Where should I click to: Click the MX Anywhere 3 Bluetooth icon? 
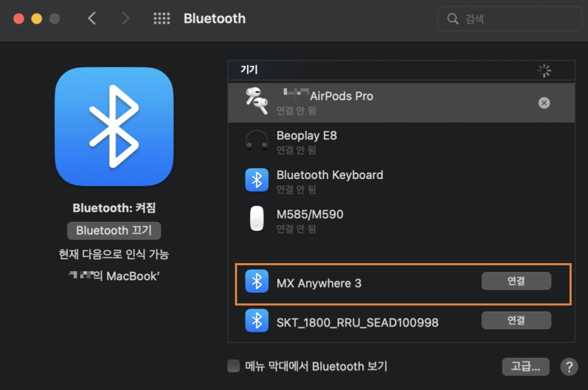point(256,281)
